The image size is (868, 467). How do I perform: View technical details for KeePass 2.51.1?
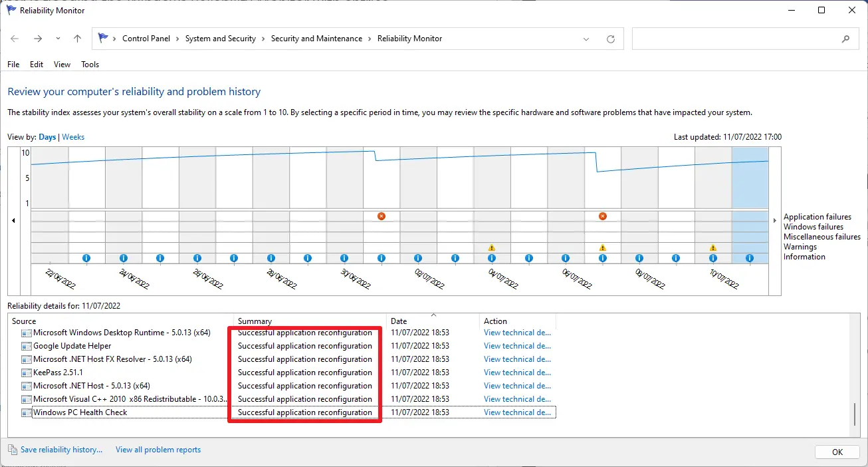click(517, 373)
